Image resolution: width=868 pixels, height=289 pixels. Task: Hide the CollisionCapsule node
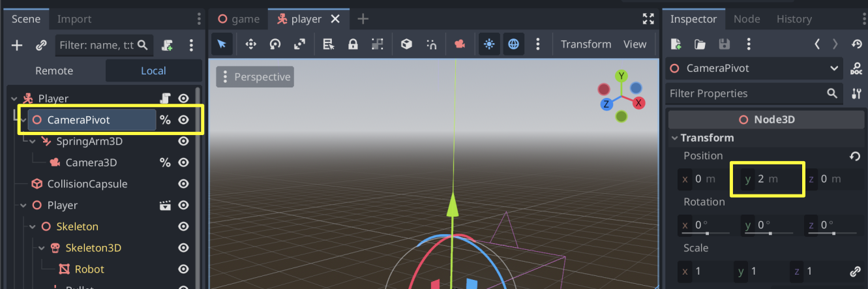tap(184, 184)
